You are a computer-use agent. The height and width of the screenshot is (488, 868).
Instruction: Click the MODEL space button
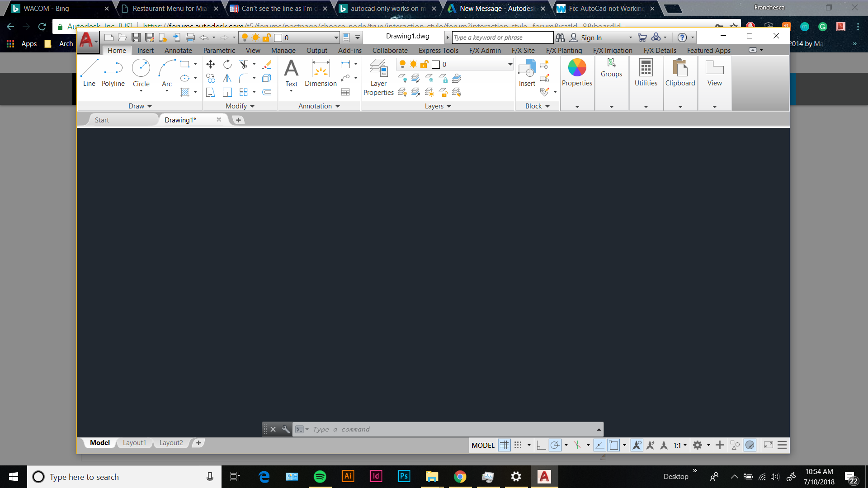pyautogui.click(x=483, y=445)
